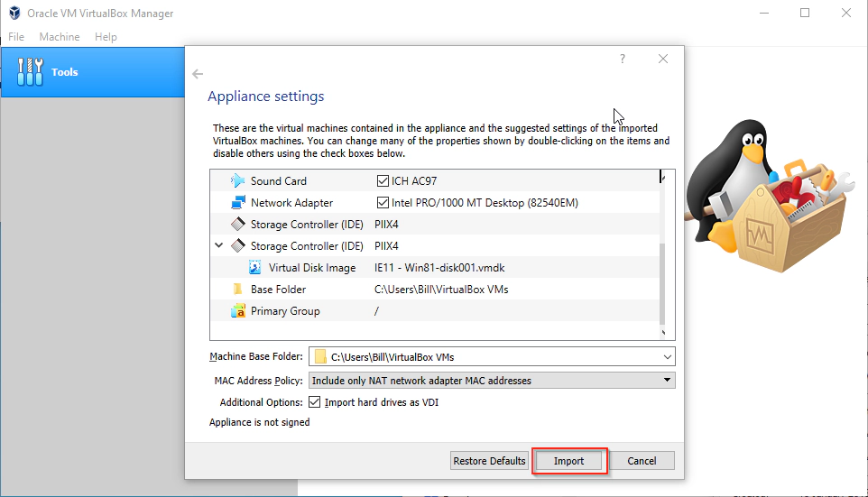Screen dimensions: 868x497
Task: Open the File menu
Action: [16, 37]
